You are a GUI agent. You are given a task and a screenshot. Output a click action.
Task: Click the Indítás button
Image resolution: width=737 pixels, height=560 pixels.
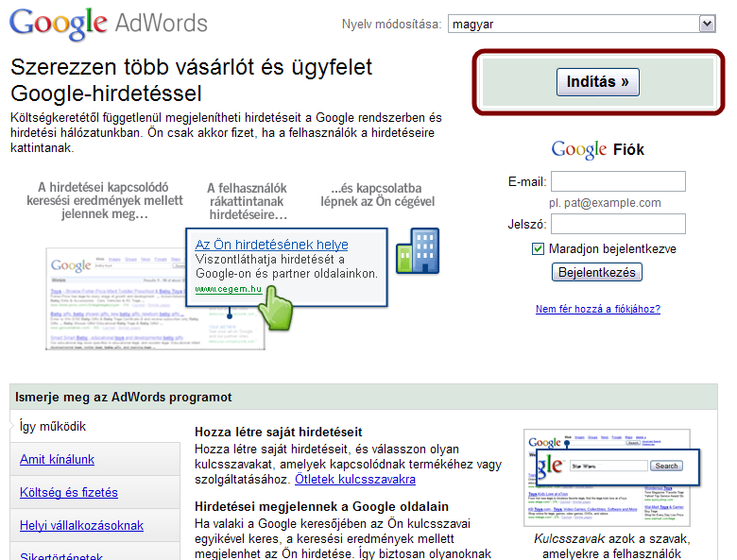coord(598,82)
